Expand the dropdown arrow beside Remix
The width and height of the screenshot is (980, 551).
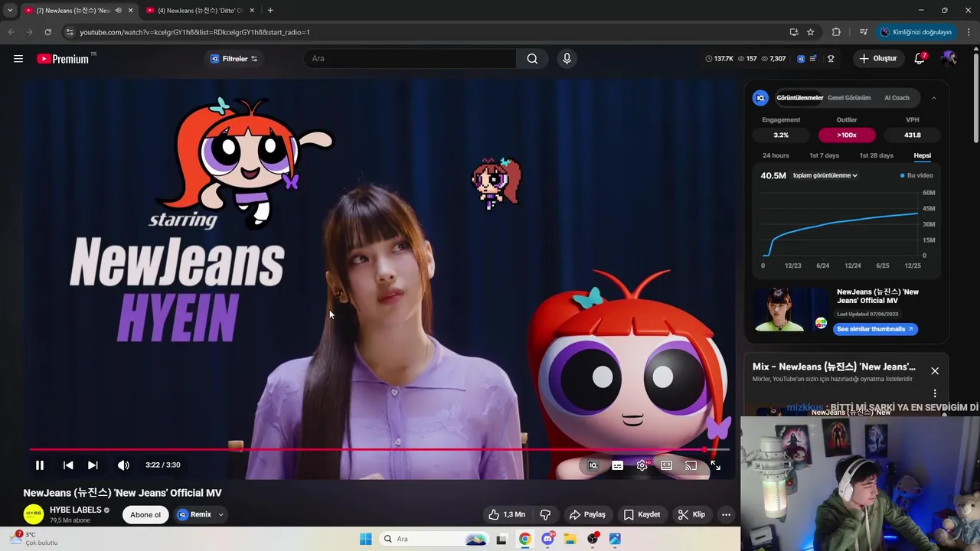coord(220,514)
